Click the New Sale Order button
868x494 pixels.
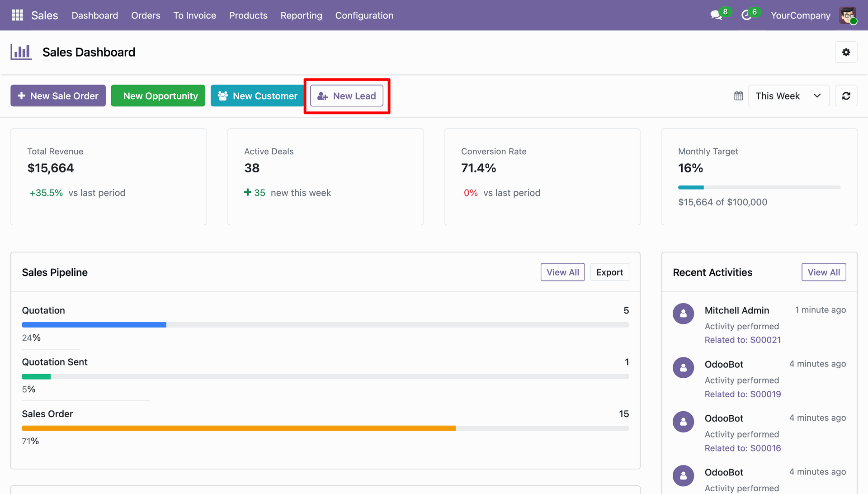tap(58, 95)
